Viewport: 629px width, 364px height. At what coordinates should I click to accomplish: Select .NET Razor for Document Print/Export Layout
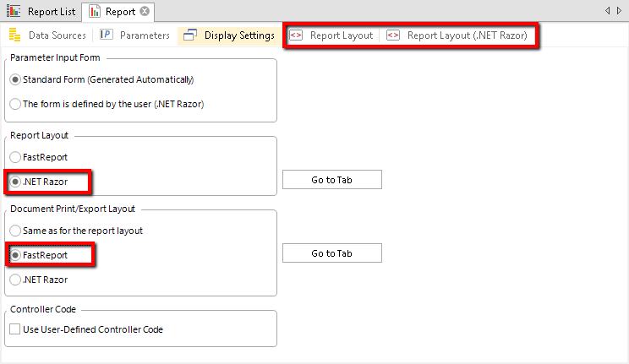tap(15, 280)
